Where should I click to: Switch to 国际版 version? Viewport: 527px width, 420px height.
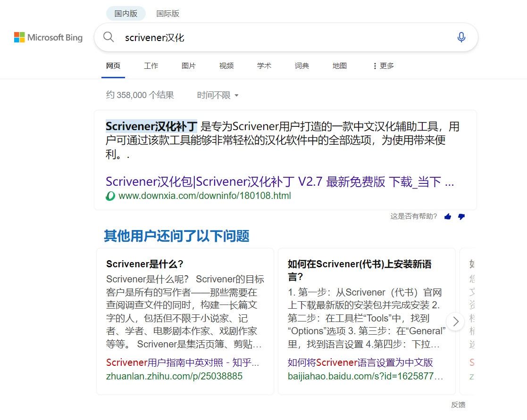pyautogui.click(x=167, y=13)
